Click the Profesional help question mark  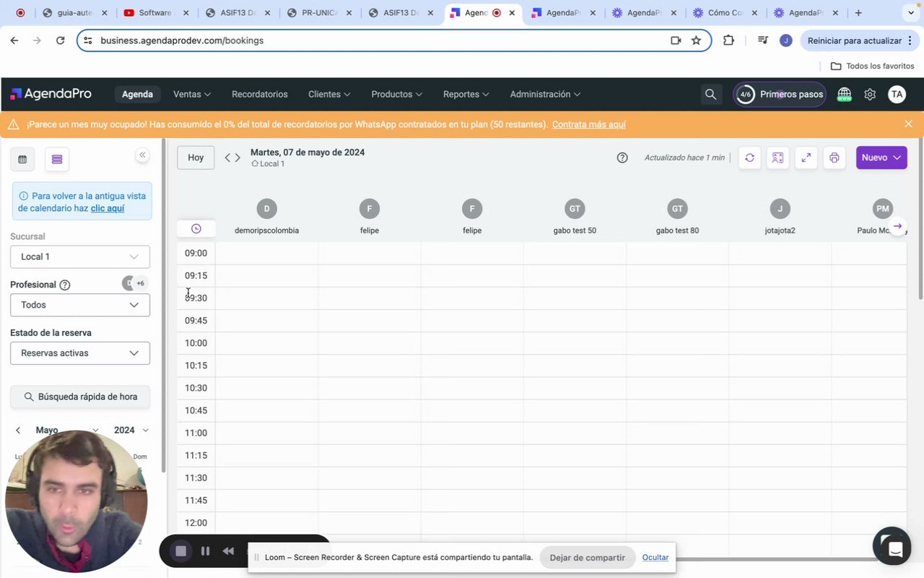coord(65,285)
